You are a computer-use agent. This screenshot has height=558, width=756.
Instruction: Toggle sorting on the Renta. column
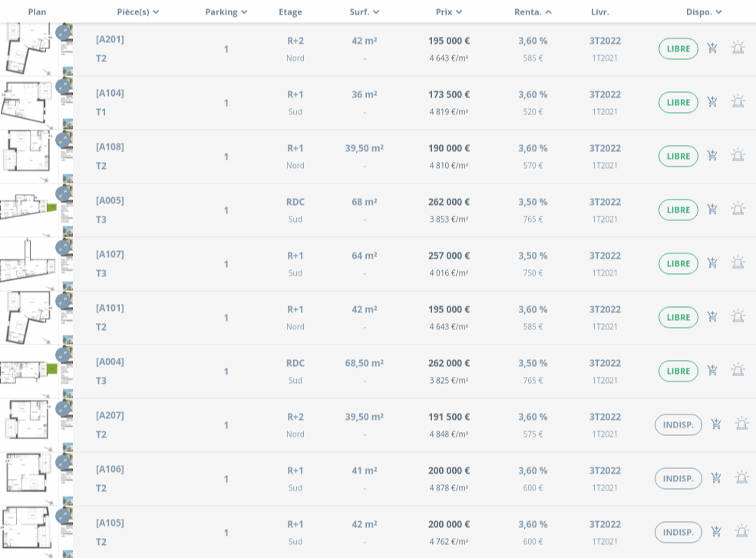[533, 12]
